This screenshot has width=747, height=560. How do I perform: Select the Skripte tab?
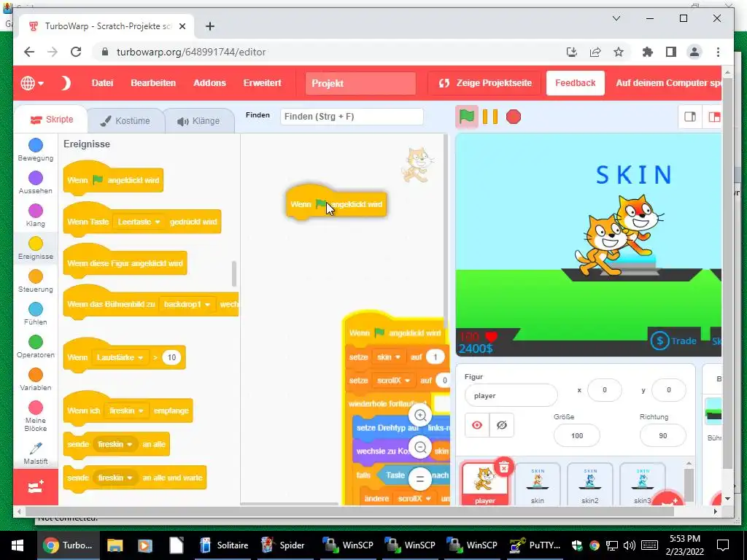52,120
